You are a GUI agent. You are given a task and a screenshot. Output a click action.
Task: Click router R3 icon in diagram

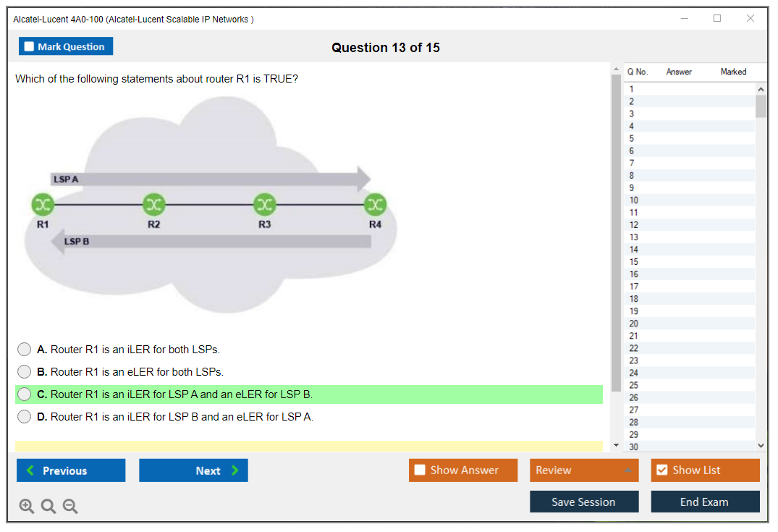click(265, 205)
